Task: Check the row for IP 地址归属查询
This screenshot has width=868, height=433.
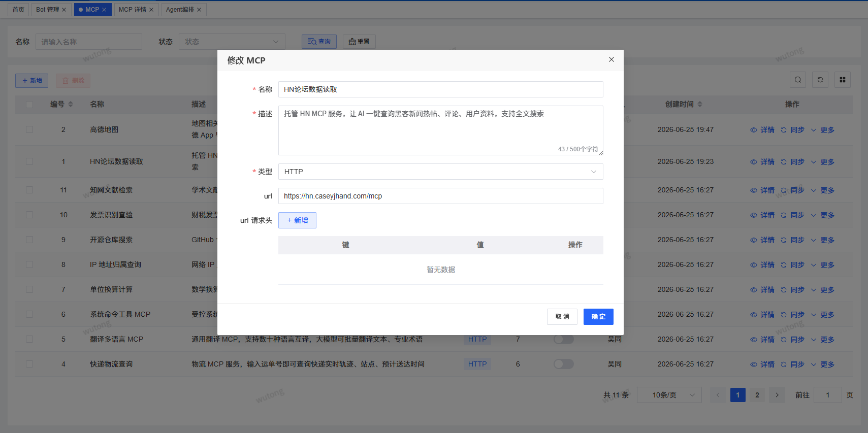Action: 29,264
